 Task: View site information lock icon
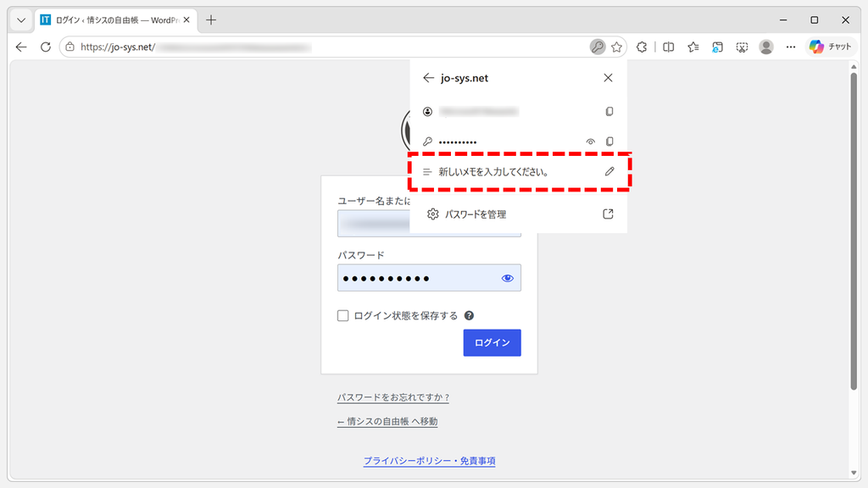70,47
